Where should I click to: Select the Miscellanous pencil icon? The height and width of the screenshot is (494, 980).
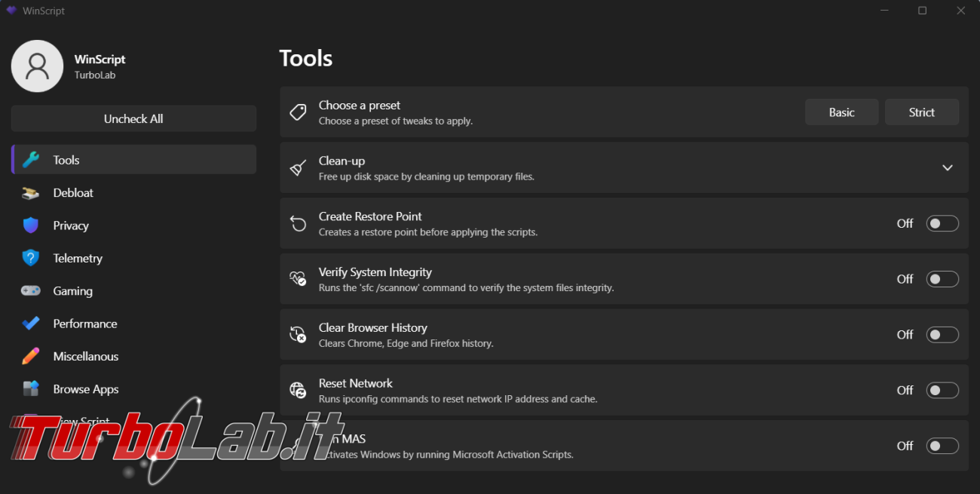[x=31, y=356]
